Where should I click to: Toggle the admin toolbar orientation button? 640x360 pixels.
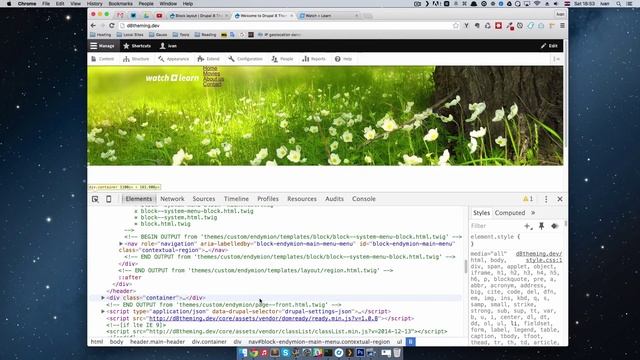557,59
